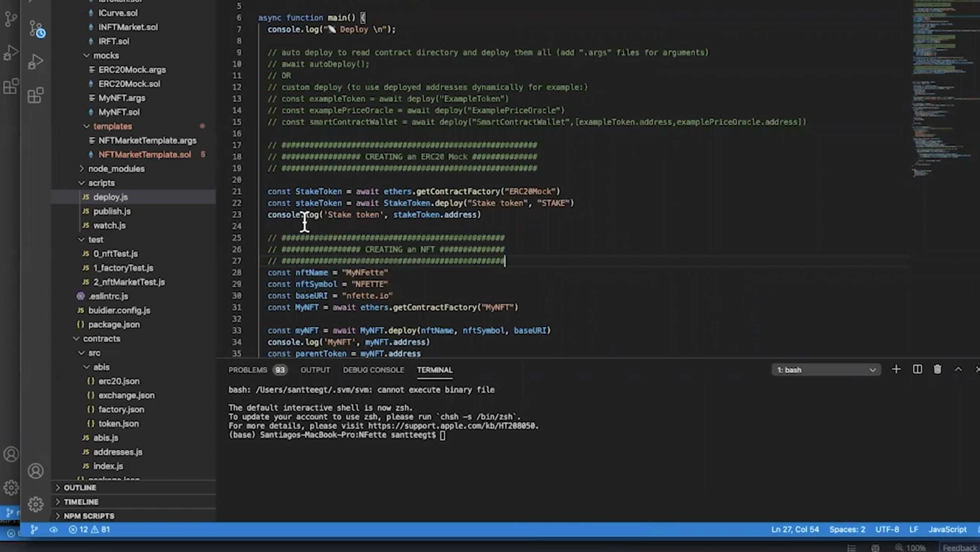Click JS icon beside publish.js
The height and width of the screenshot is (552, 980).
point(86,211)
